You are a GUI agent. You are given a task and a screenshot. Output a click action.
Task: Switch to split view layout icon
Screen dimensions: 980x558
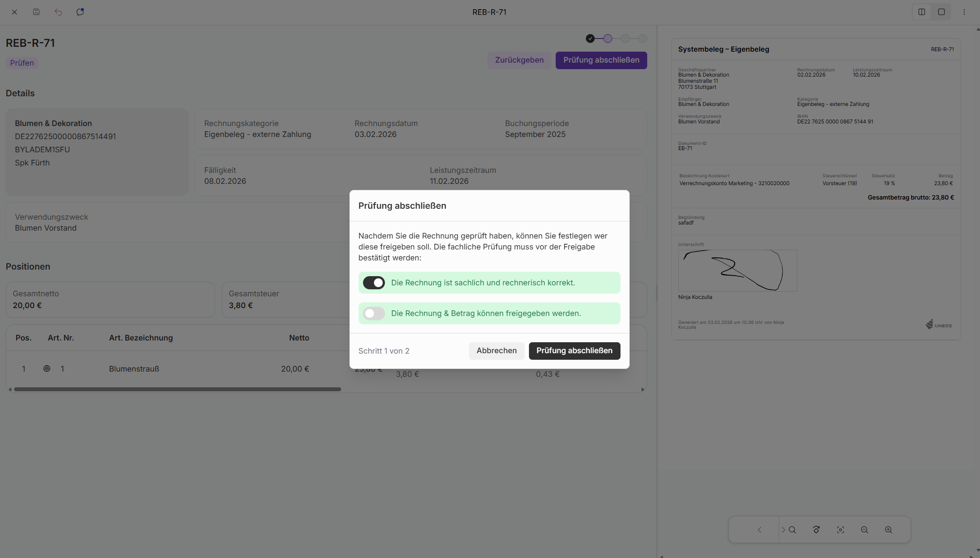click(x=922, y=12)
